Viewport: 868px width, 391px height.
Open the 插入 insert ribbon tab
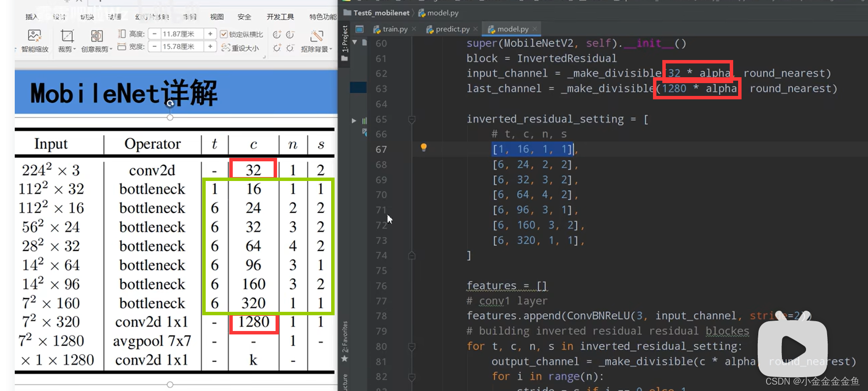tap(31, 17)
